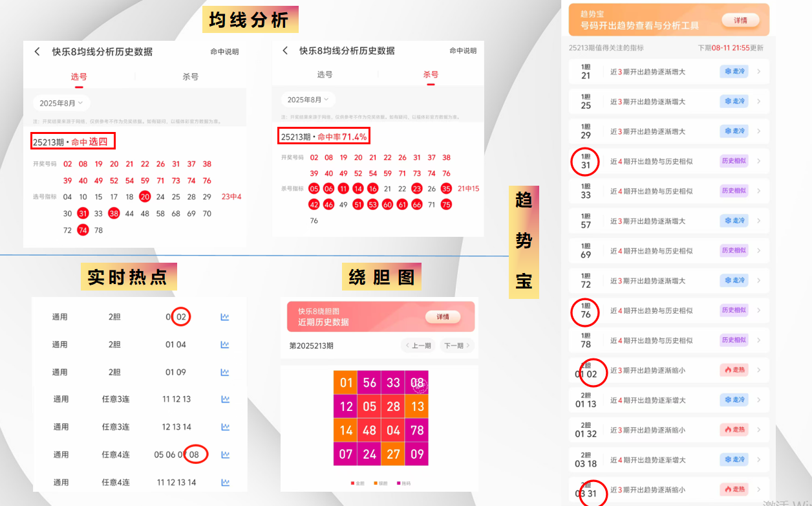Open trend chart icon for 01 04 row
The image size is (812, 506).
click(225, 345)
